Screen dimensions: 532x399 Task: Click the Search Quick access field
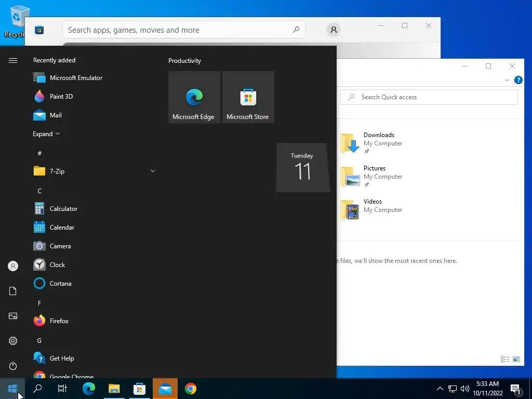point(429,97)
